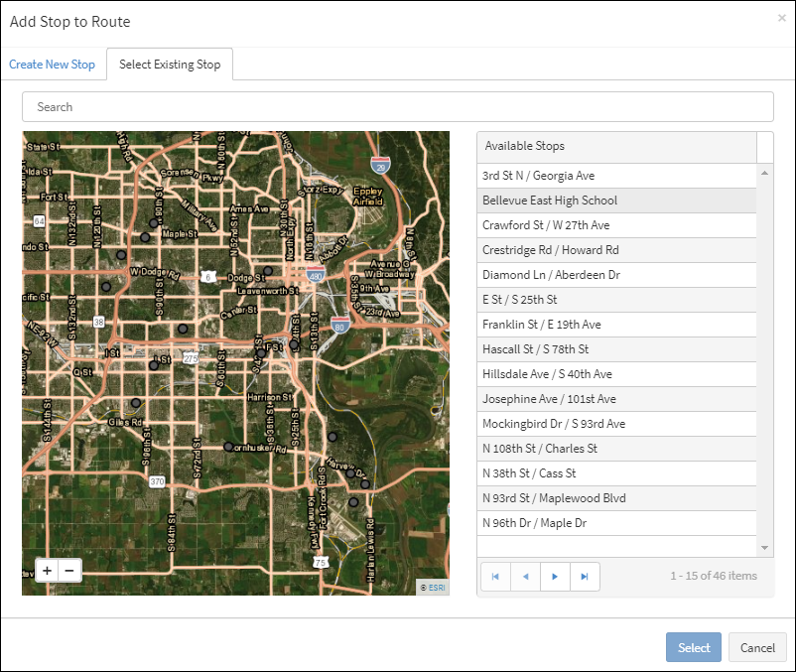Switch to the Create New Stop tab

click(x=53, y=64)
